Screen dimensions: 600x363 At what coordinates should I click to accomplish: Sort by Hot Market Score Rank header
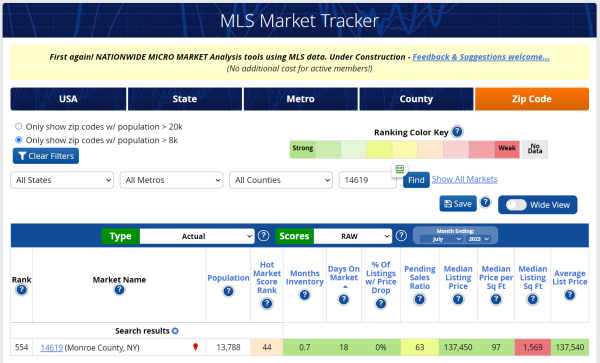(x=267, y=277)
